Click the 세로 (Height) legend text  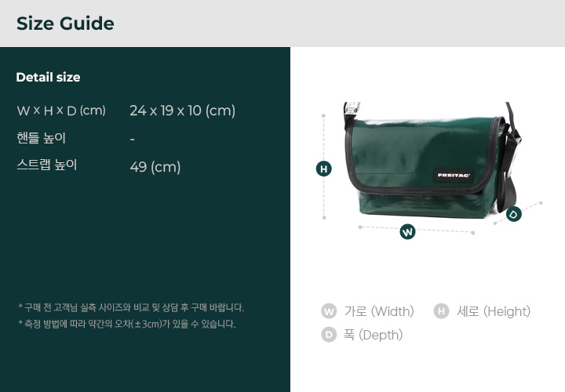(x=494, y=311)
